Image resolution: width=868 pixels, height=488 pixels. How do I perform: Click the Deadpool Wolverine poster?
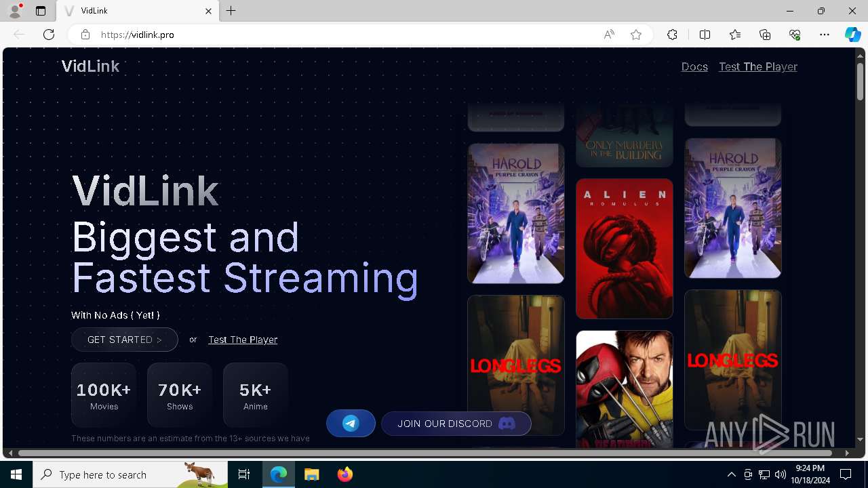coord(625,389)
